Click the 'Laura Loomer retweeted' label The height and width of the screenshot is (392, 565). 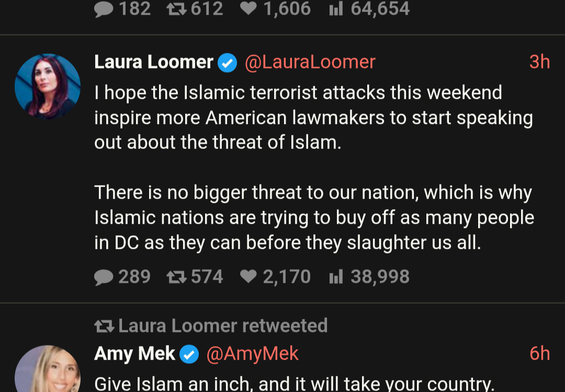(222, 326)
